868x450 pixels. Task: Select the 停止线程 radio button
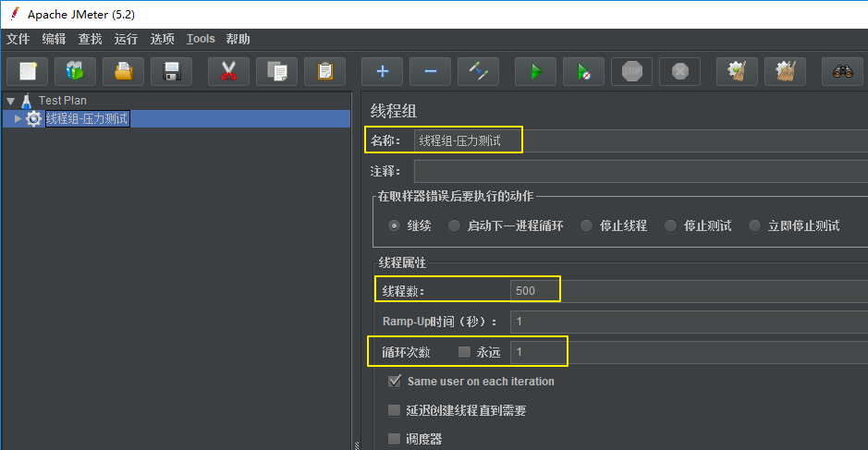(x=586, y=225)
